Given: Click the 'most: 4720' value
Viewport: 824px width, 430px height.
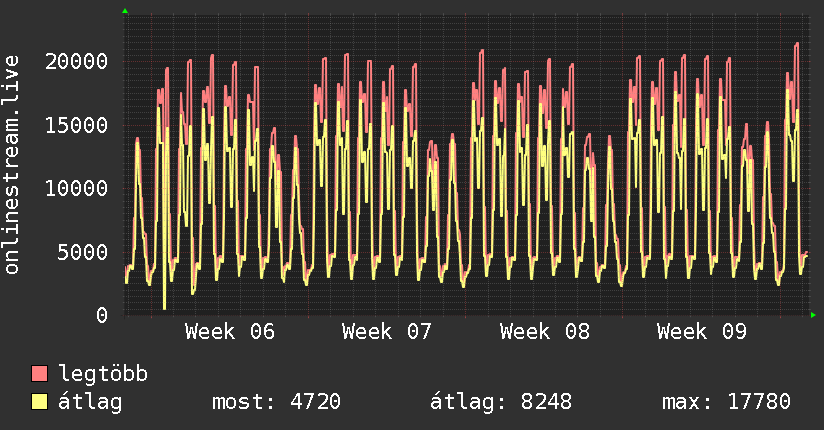Looking at the screenshot, I should pos(276,402).
